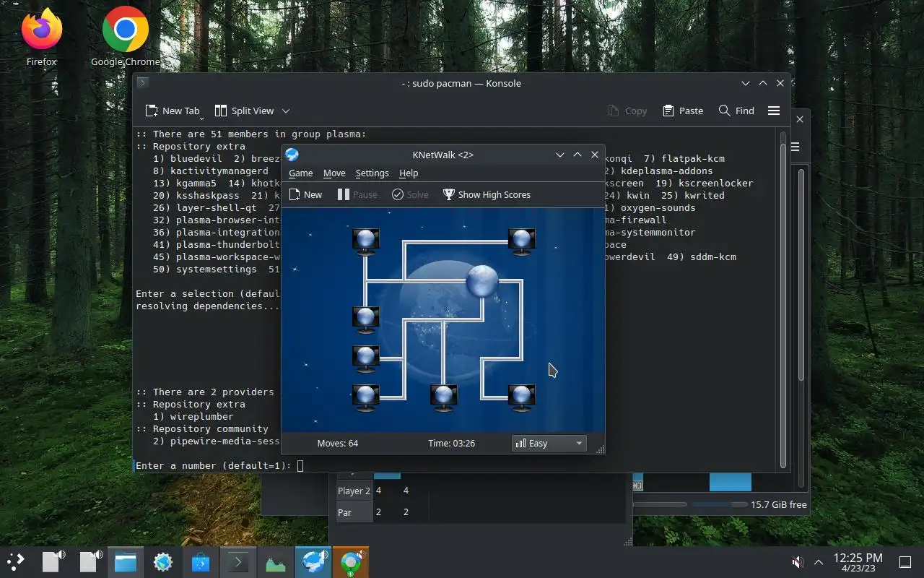Open the hamburger menu of the window behind Konsole
This screenshot has width=924, height=578.
795,147
